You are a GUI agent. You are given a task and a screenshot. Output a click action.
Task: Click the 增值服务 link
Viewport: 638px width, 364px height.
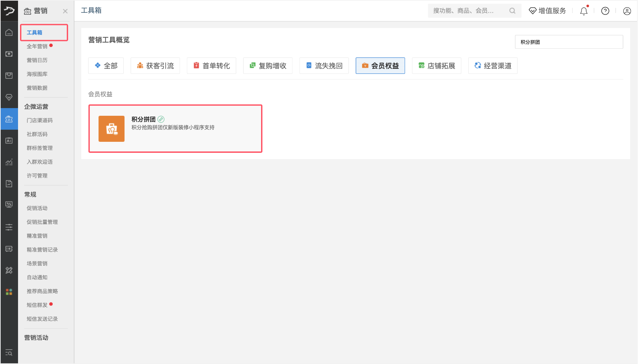pyautogui.click(x=548, y=11)
